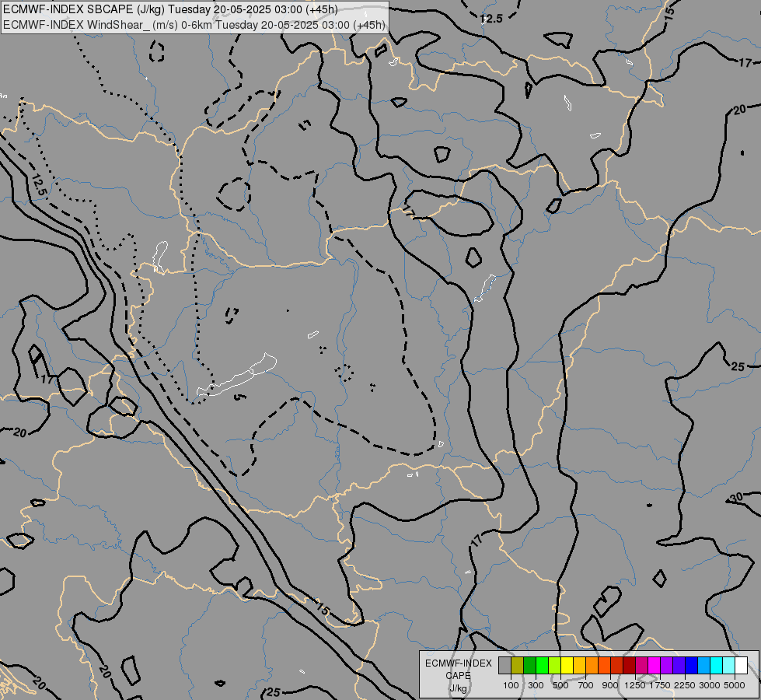Select the olive legend color swatch
The height and width of the screenshot is (700, 761).
(518, 665)
